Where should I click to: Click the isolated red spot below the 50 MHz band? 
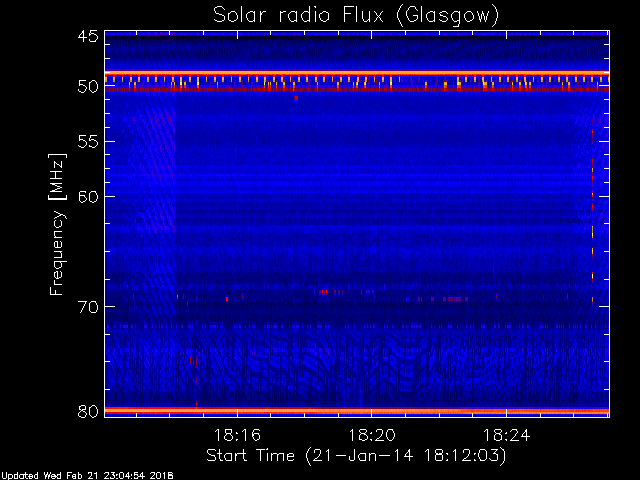click(296, 98)
